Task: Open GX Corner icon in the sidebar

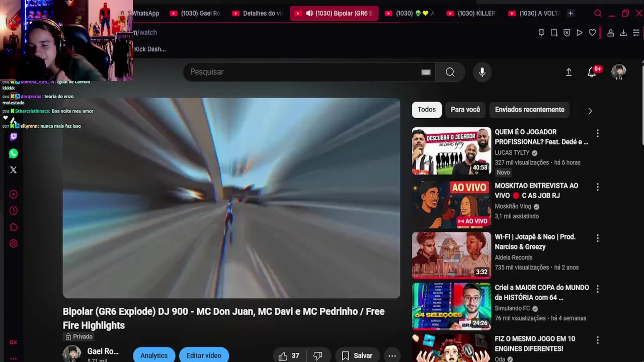Action: tap(13, 342)
